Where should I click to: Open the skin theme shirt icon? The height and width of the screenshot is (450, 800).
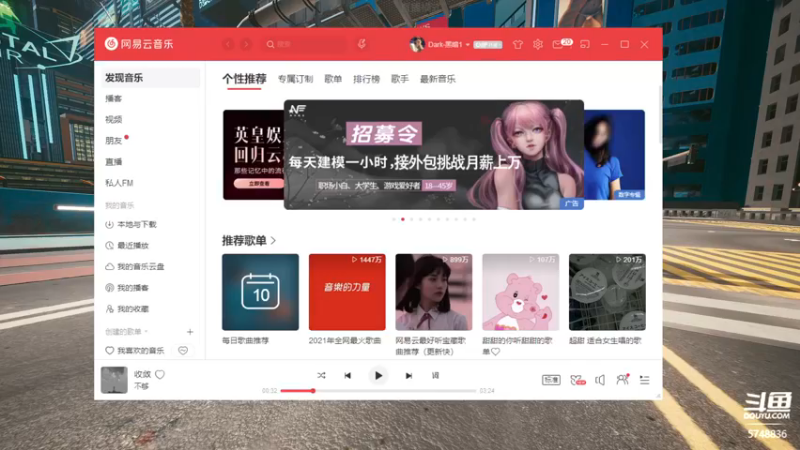click(x=518, y=44)
